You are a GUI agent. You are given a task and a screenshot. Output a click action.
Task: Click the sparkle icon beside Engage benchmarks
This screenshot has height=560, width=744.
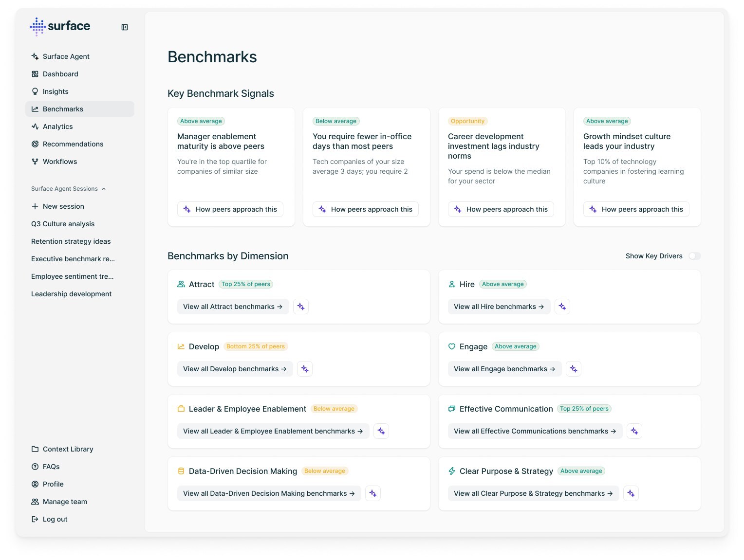tap(574, 369)
